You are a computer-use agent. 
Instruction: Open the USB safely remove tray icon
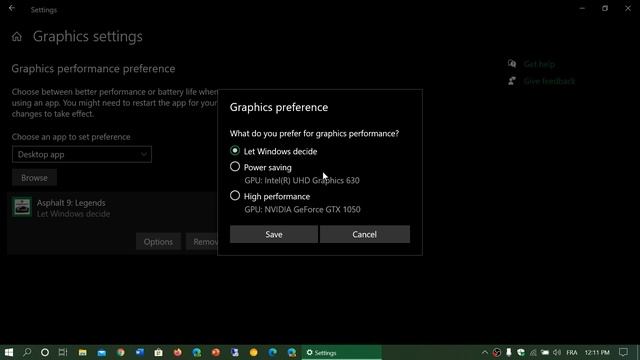tap(509, 352)
